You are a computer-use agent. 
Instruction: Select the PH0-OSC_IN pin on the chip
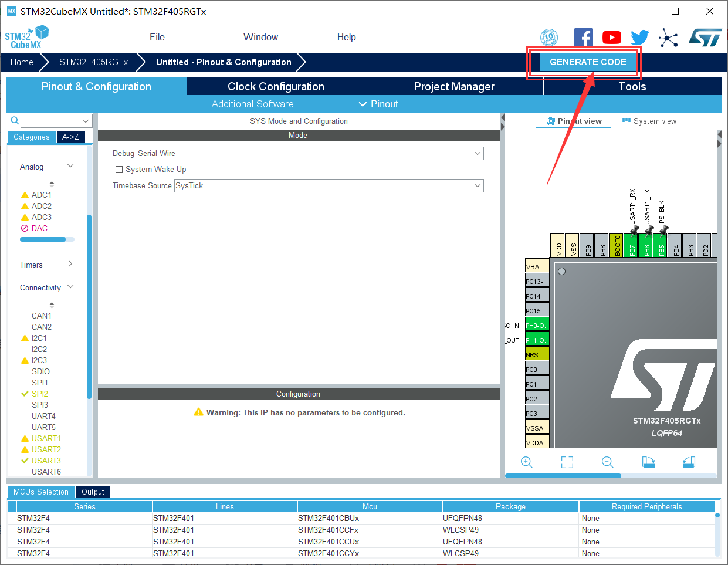point(537,324)
